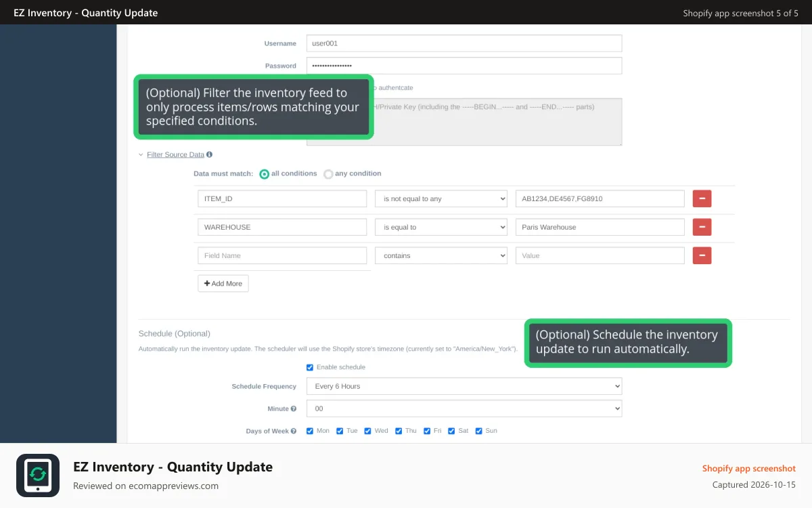812x508 pixels.
Task: Click the value field with AB1234,DE4567,FG8910
Action: (600, 198)
